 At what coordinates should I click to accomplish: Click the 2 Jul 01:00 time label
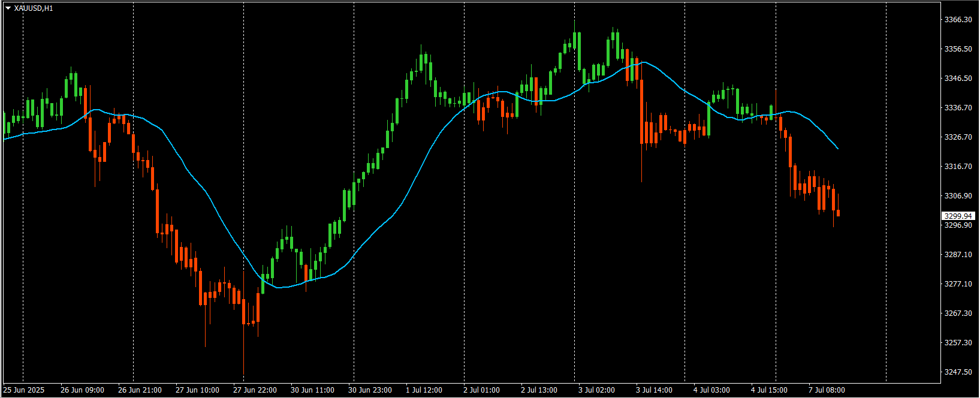click(481, 390)
